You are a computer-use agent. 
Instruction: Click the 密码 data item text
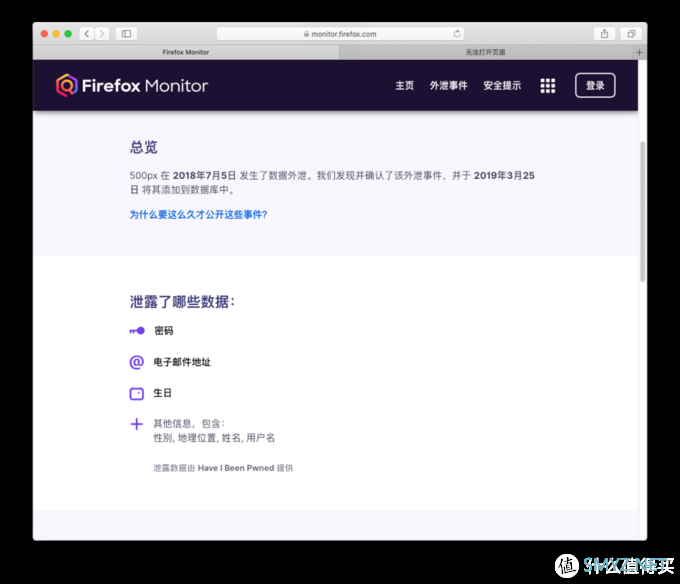tap(163, 331)
